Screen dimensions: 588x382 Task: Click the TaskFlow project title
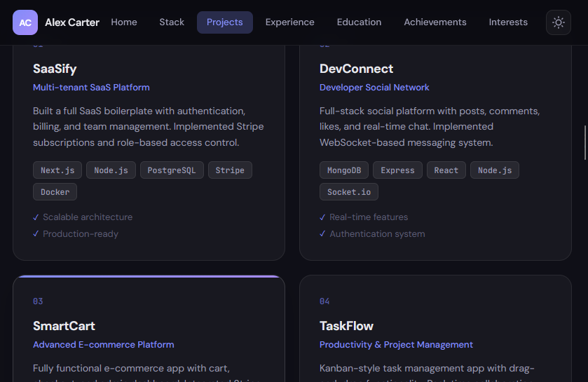click(346, 326)
